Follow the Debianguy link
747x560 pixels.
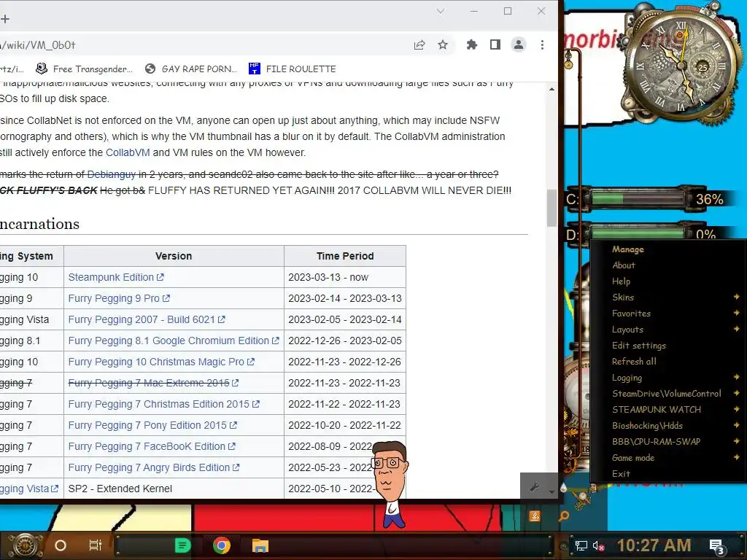[x=112, y=175]
